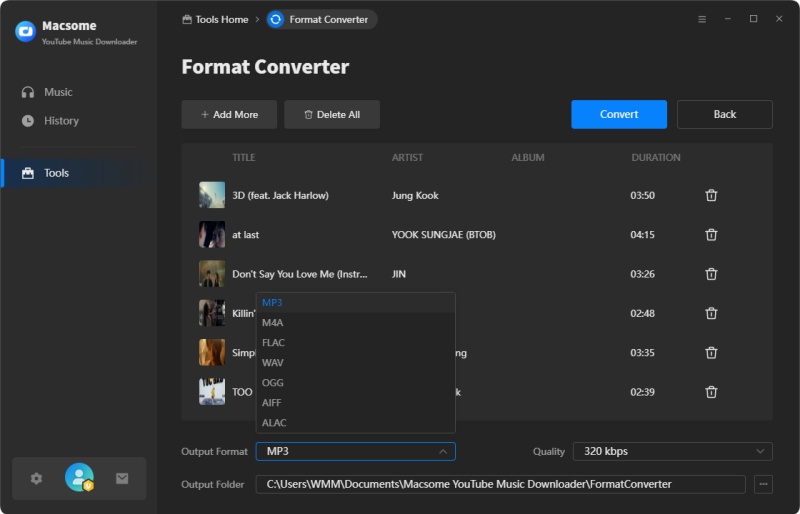This screenshot has height=514, width=800.
Task: Delete the 'at last' track
Action: (711, 235)
